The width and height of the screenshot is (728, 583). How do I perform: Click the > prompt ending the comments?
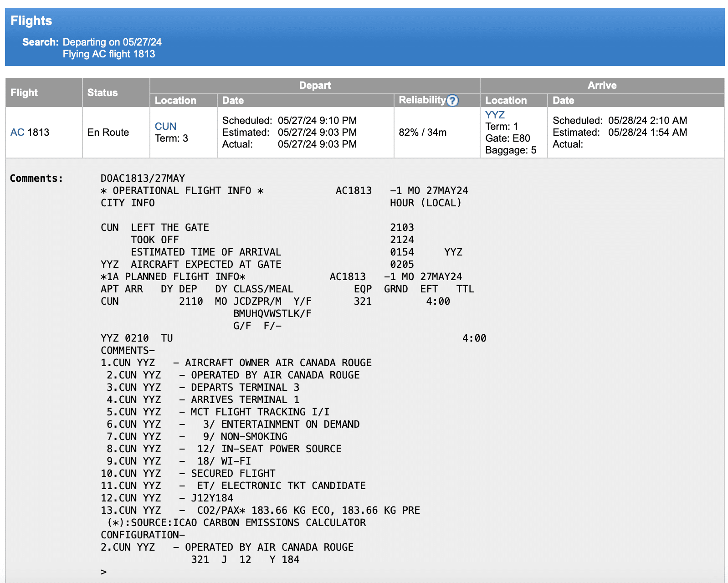[104, 572]
